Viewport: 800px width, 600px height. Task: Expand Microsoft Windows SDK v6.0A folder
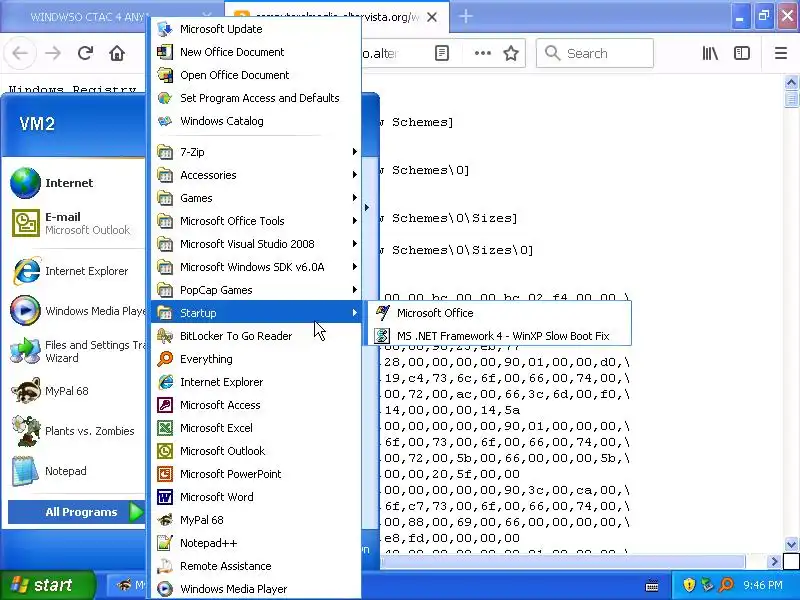pyautogui.click(x=256, y=267)
